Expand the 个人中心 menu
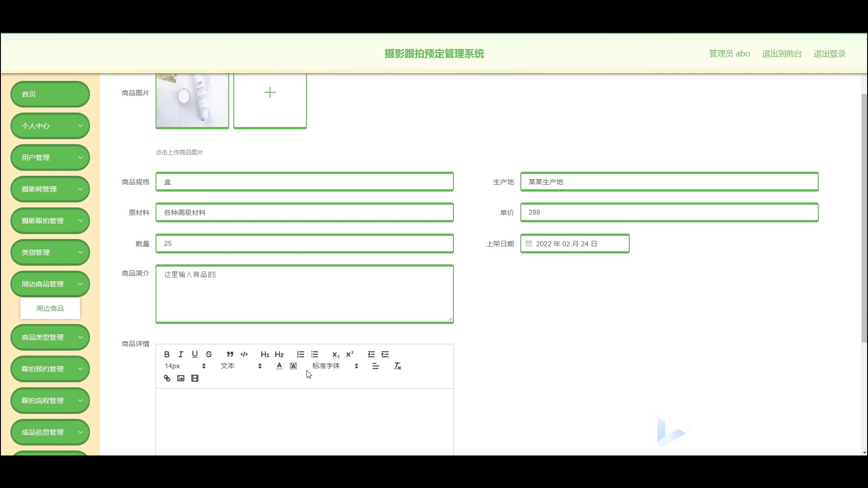Image resolution: width=868 pixels, height=488 pixels. 50,126
